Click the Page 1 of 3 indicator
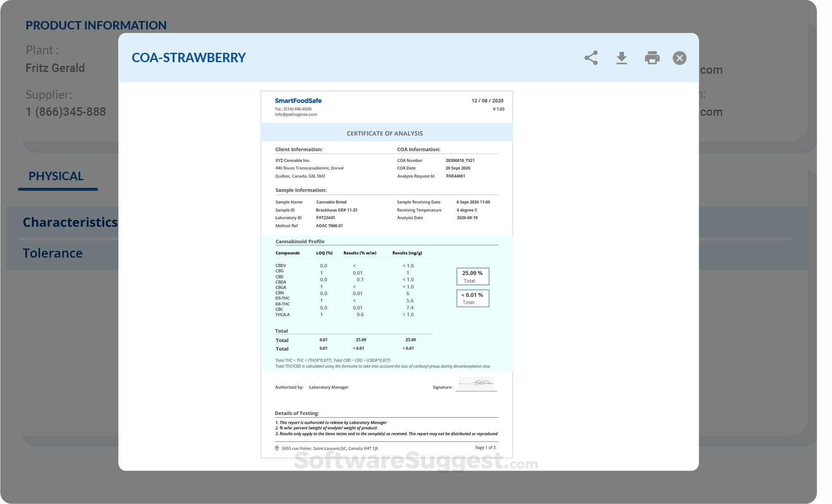Image resolution: width=832 pixels, height=504 pixels. (485, 447)
